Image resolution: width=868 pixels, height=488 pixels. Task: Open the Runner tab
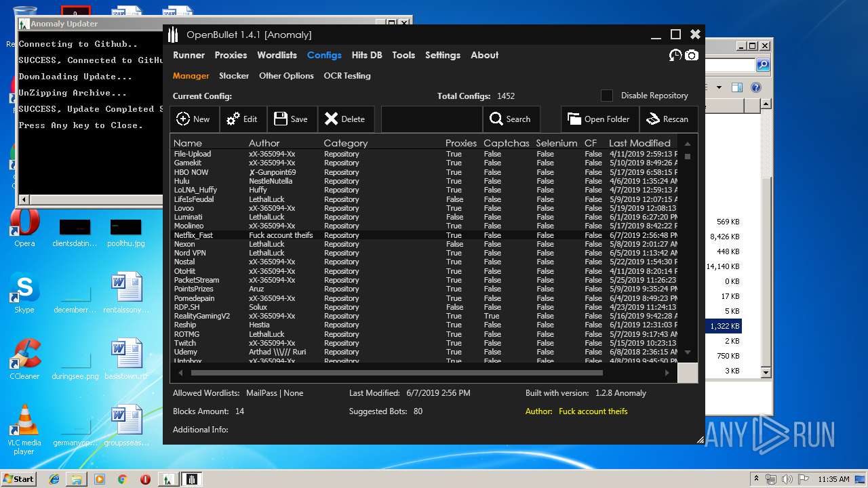point(189,55)
